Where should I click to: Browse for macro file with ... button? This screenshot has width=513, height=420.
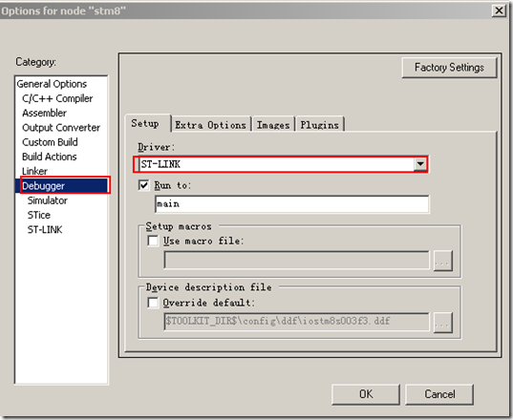click(x=443, y=261)
